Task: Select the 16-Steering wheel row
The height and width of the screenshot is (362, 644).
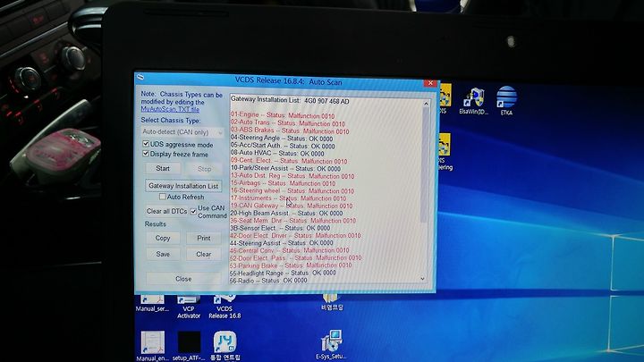Action: point(292,190)
